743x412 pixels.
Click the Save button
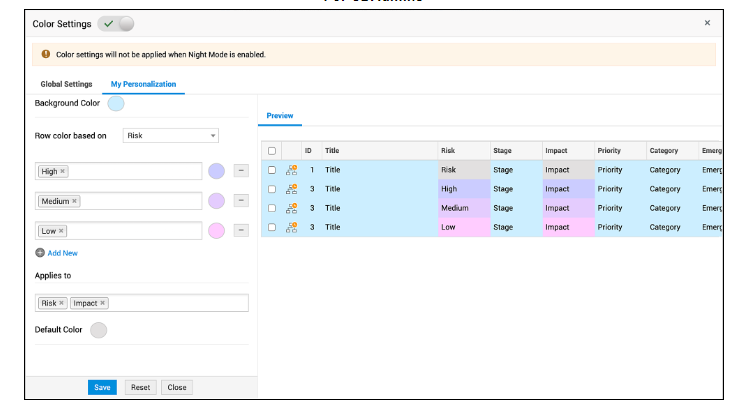point(102,387)
